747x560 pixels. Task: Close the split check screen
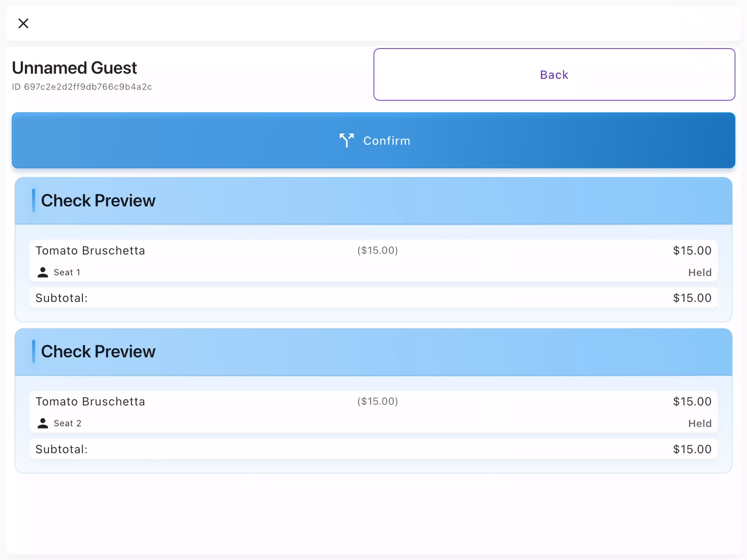23,23
